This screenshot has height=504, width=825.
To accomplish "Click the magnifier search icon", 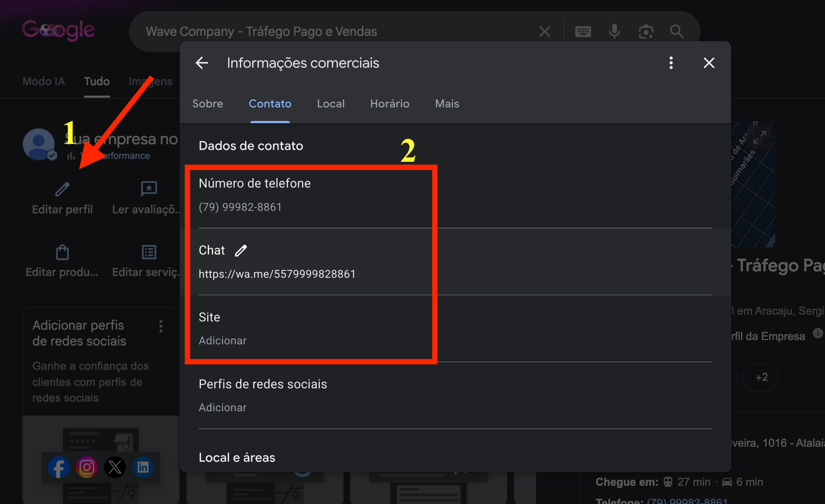I will pyautogui.click(x=677, y=31).
